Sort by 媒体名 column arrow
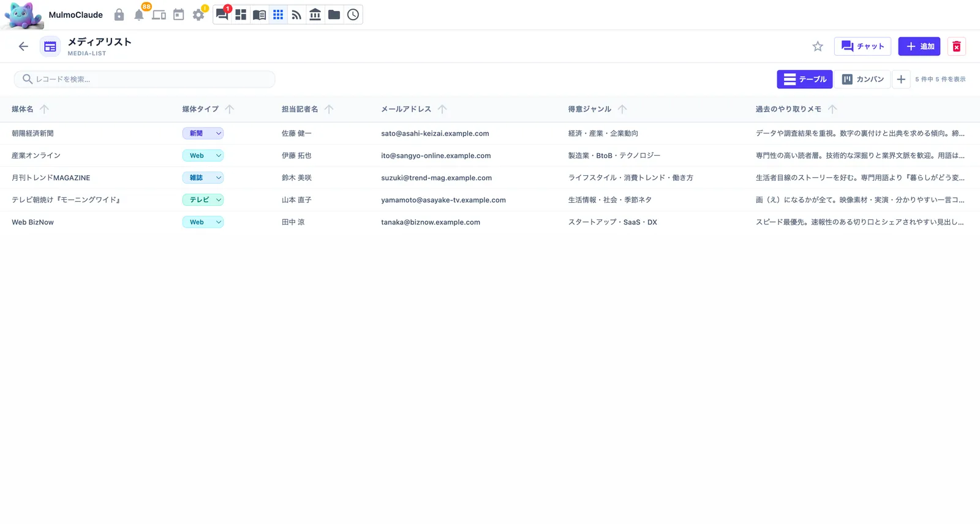Image resolution: width=980 pixels, height=524 pixels. [44, 109]
